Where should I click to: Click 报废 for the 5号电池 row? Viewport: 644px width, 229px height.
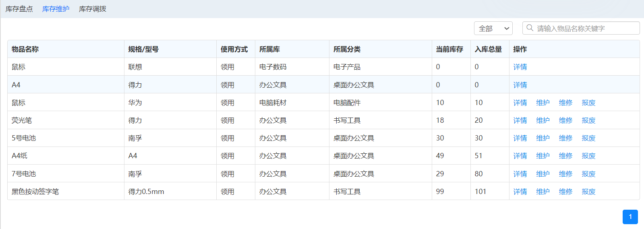[x=588, y=138]
